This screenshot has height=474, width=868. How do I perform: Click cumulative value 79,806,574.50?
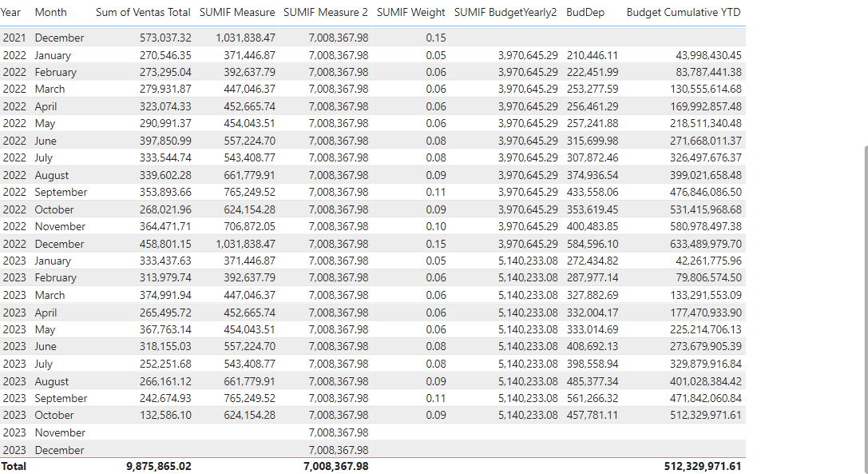click(708, 277)
